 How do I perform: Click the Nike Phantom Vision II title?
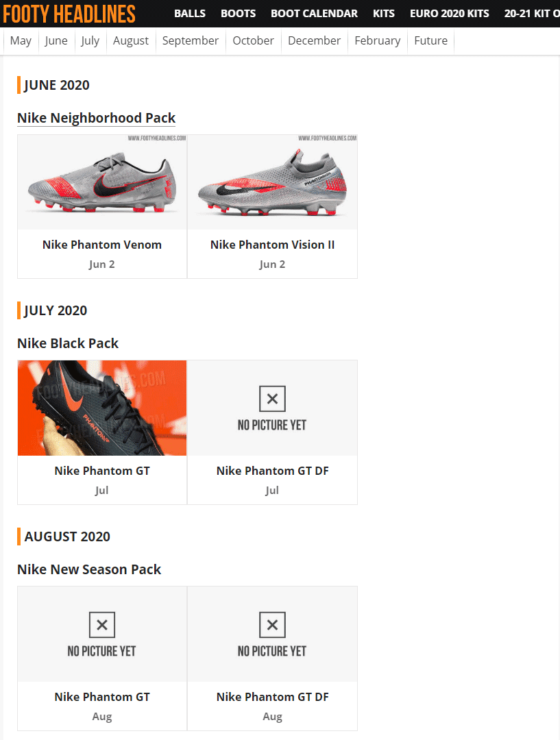(272, 245)
